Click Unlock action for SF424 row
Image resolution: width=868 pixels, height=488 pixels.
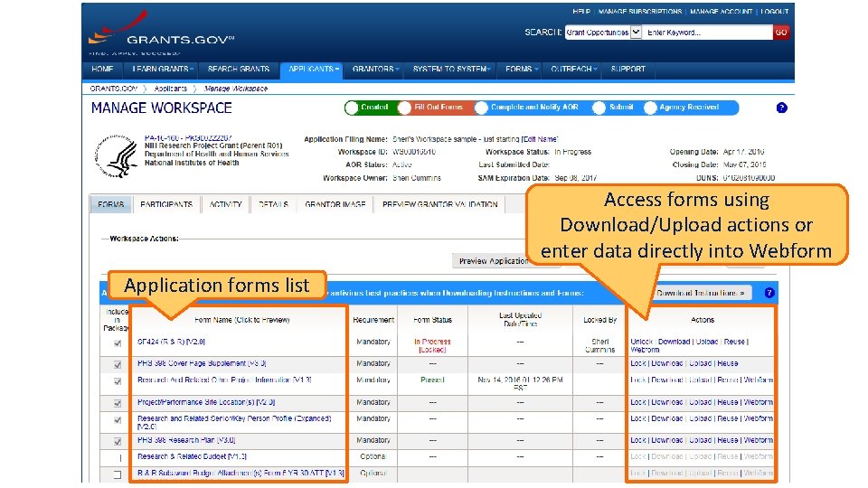tap(642, 342)
